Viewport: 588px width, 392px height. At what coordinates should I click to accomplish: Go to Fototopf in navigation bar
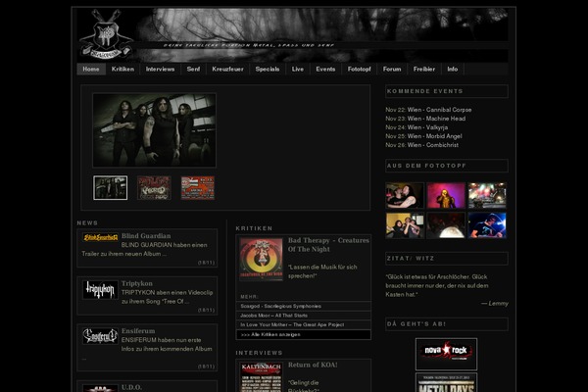coord(360,69)
